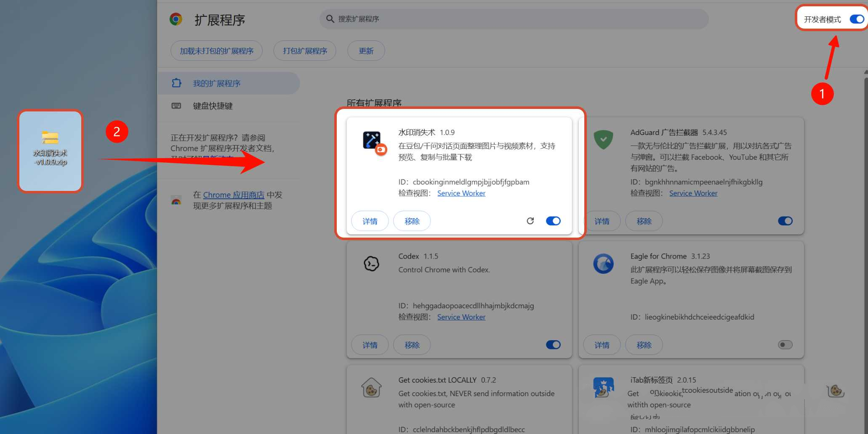Open 我的扩展程序 in the sidebar
The width and height of the screenshot is (868, 434).
[229, 83]
